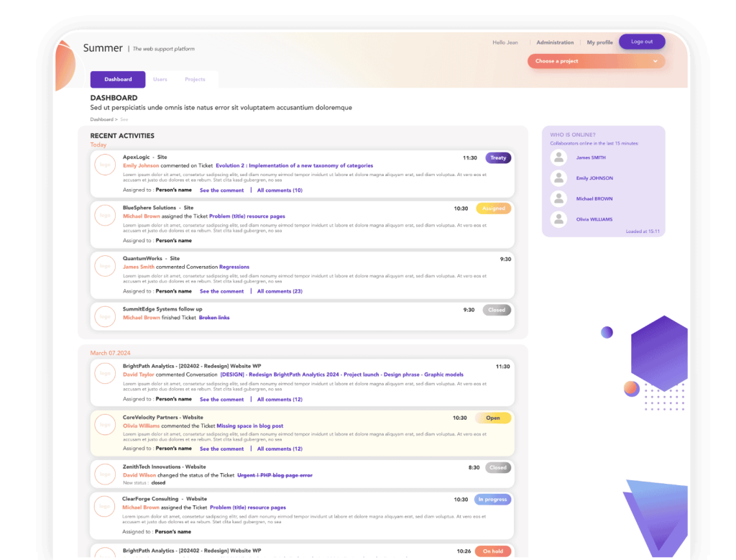The height and width of the screenshot is (560, 736).
Task: Click the BlueSphere Solutions logo icon
Action: 105,216
